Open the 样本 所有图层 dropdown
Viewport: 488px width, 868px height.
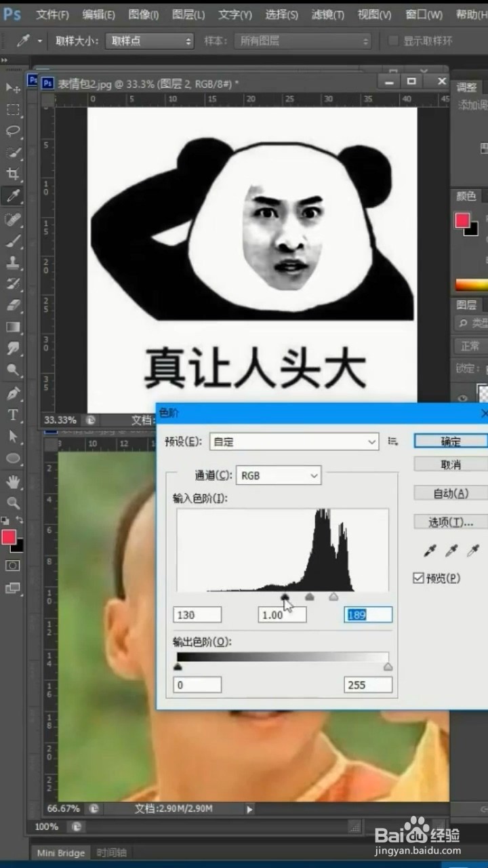point(304,41)
